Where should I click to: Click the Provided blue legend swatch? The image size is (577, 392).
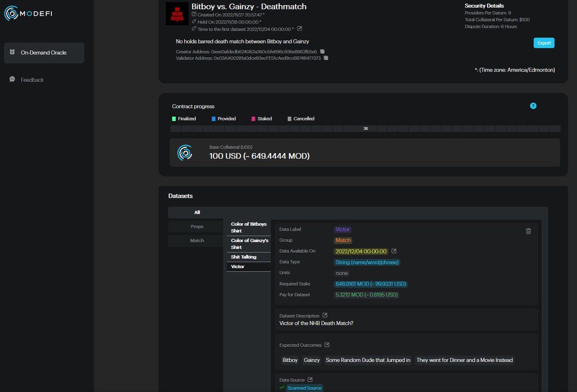[213, 119]
